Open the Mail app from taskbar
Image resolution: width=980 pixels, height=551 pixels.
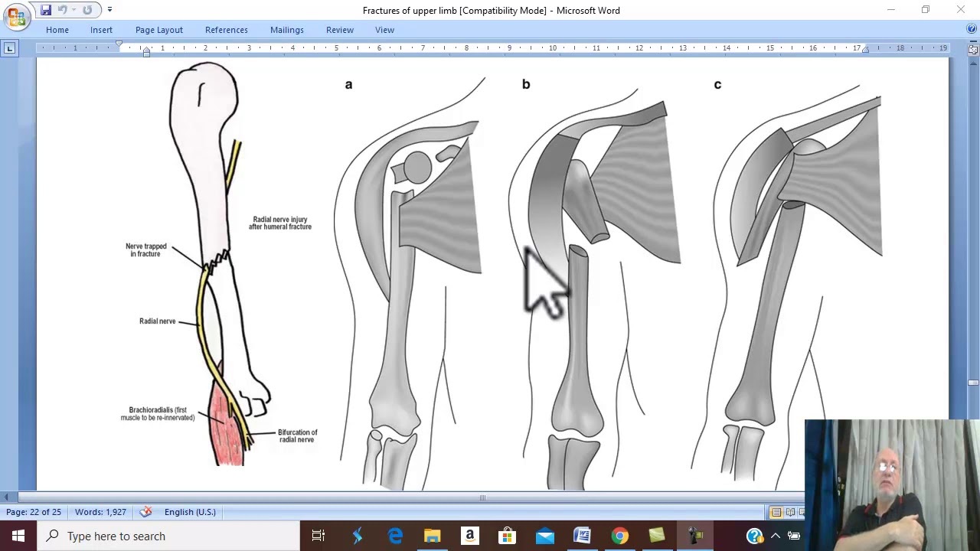pyautogui.click(x=545, y=536)
